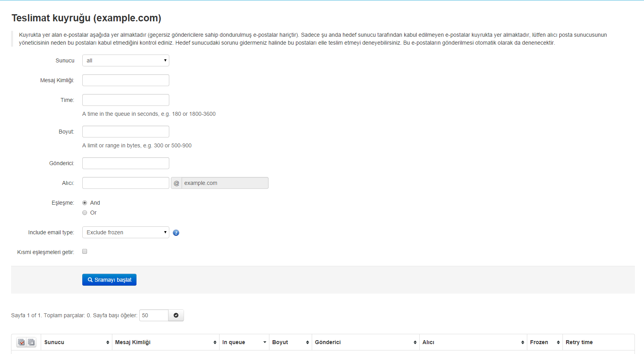Click the items per page input box

point(153,315)
